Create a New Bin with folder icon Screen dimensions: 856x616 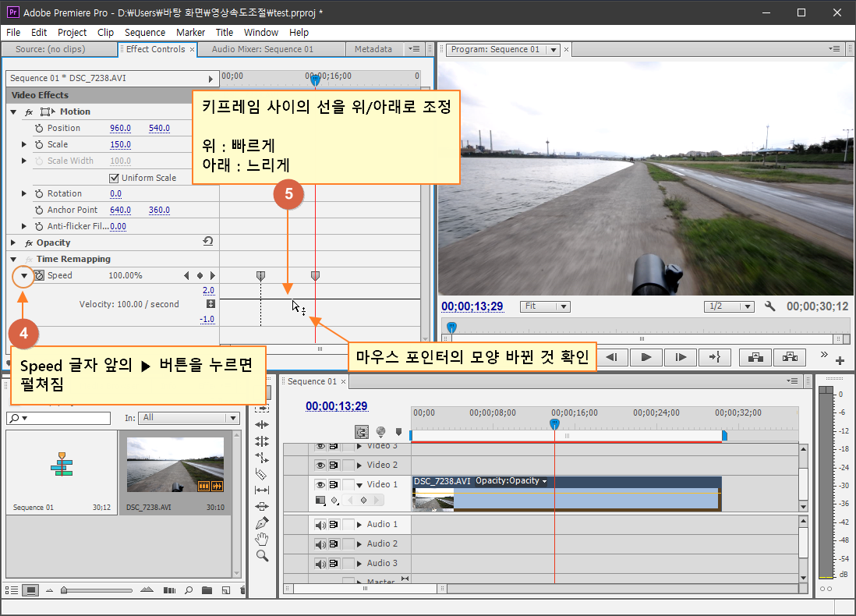click(x=207, y=590)
